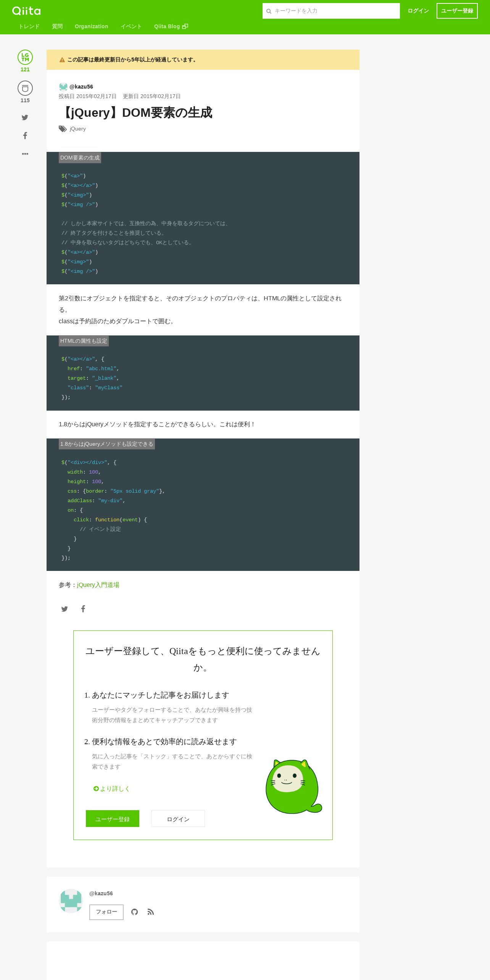Click the code label 1.8からはjQueryメソッドも設定できる
This screenshot has height=980, width=490.
pos(107,444)
